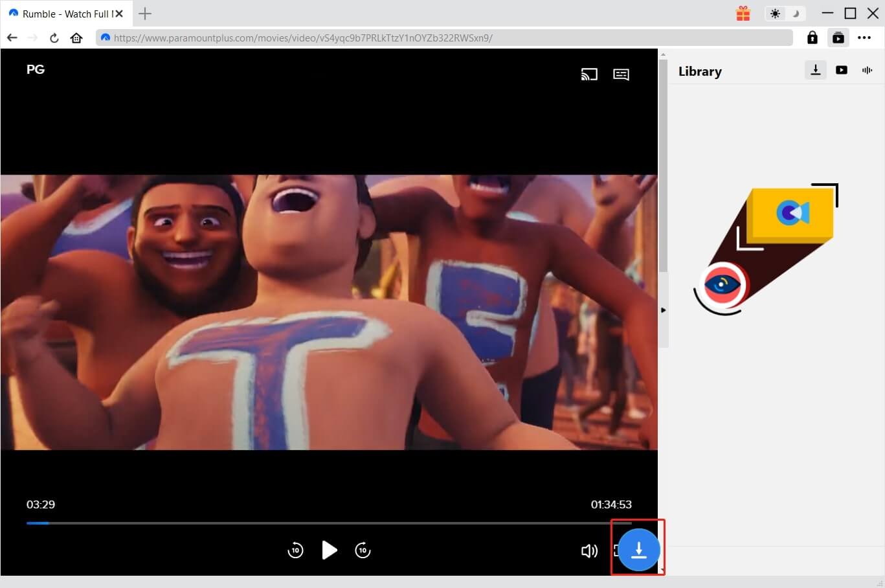Click the home icon in the browser toolbar
885x588 pixels.
coord(76,38)
